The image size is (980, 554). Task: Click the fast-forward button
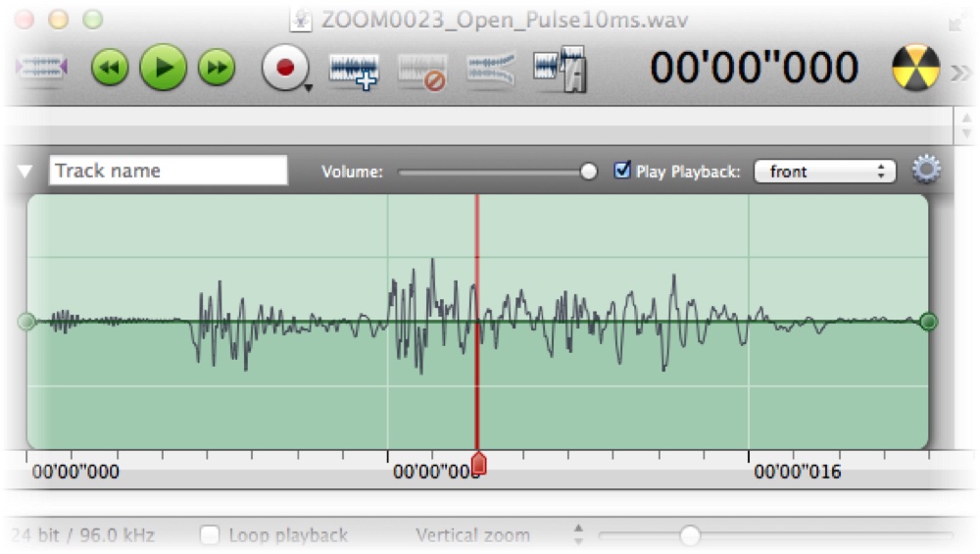click(217, 67)
